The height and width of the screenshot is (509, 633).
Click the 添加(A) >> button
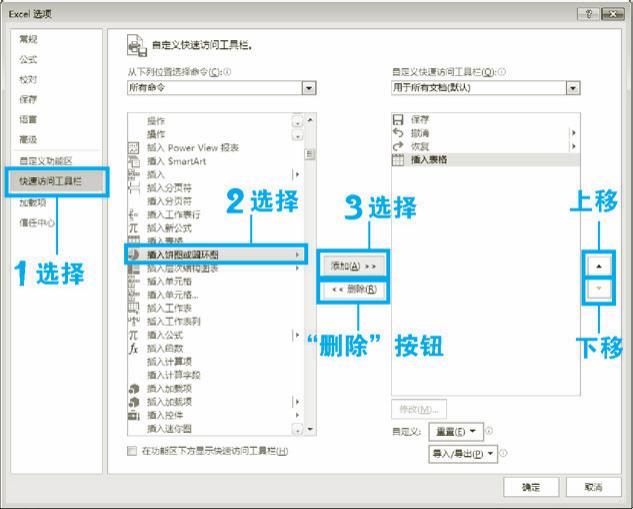point(353,266)
